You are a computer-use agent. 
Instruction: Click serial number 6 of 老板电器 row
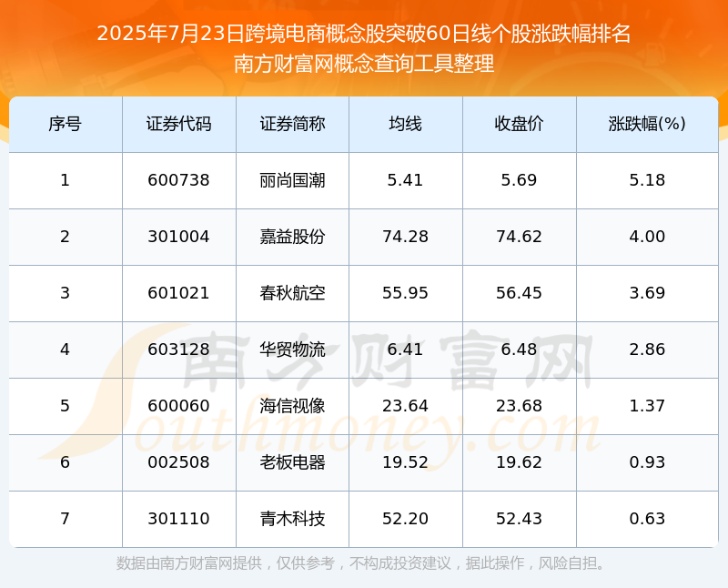(x=65, y=462)
